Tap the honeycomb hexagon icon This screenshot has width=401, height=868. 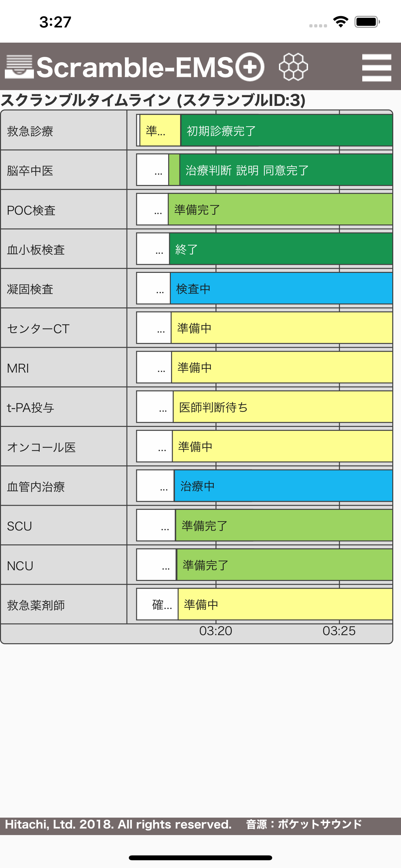pos(293,67)
